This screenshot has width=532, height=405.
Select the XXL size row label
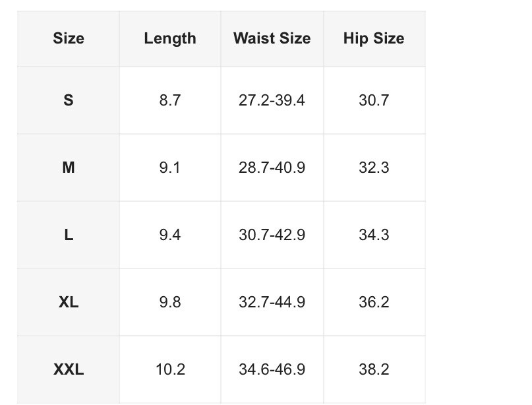pos(69,369)
